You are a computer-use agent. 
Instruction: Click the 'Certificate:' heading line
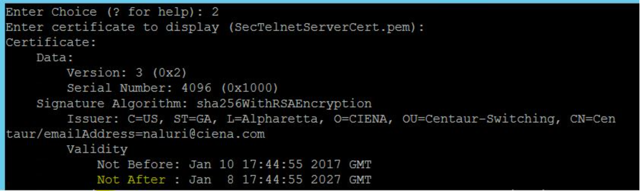(51, 42)
